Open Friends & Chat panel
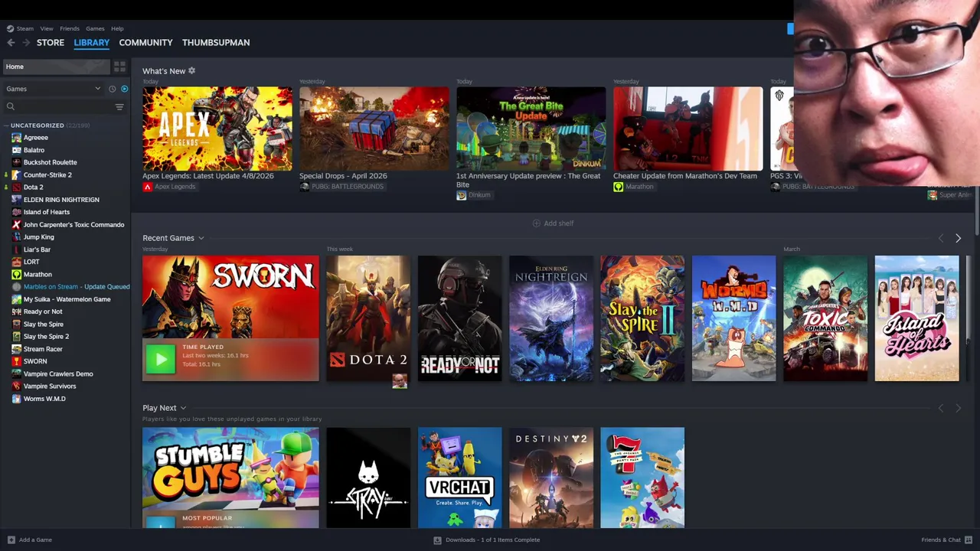This screenshot has width=980, height=551. coord(947,540)
